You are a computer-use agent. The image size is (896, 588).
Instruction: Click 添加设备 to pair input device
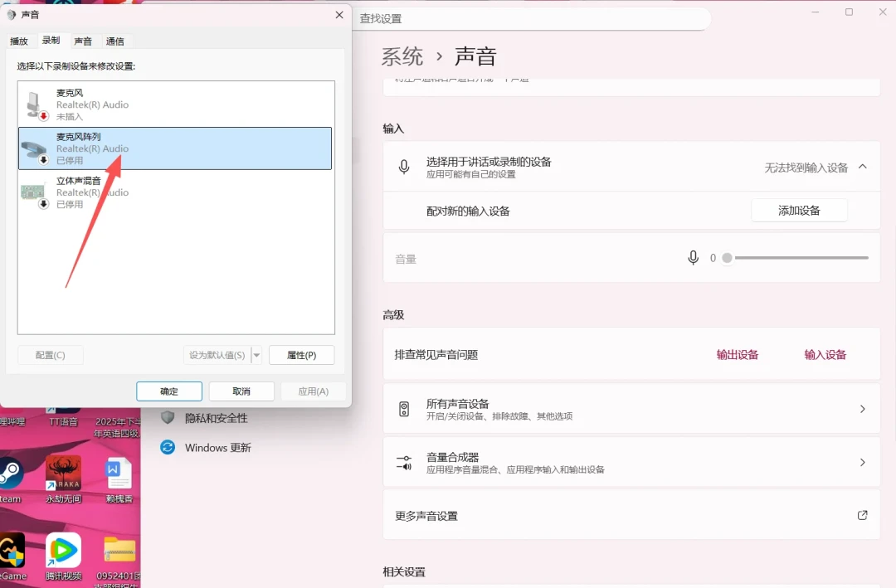[799, 211]
